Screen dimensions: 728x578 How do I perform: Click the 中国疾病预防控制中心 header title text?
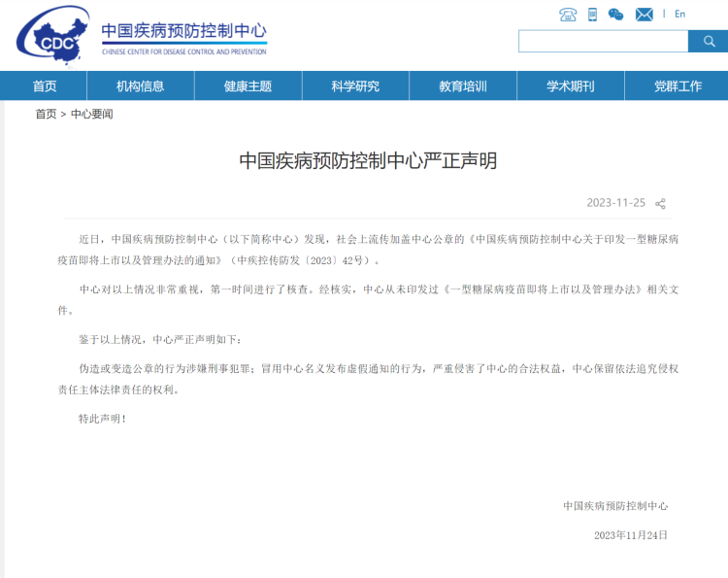coord(183,31)
